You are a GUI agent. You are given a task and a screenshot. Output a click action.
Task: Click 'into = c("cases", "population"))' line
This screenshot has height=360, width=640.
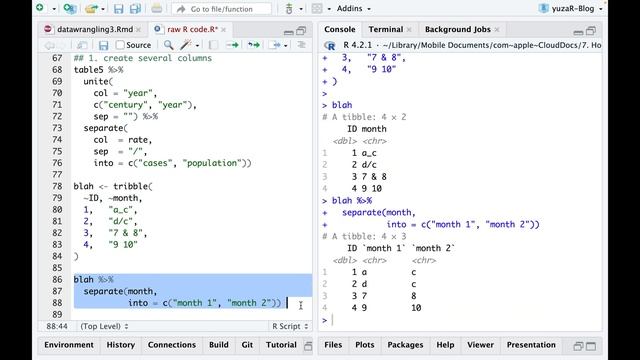[x=172, y=163]
